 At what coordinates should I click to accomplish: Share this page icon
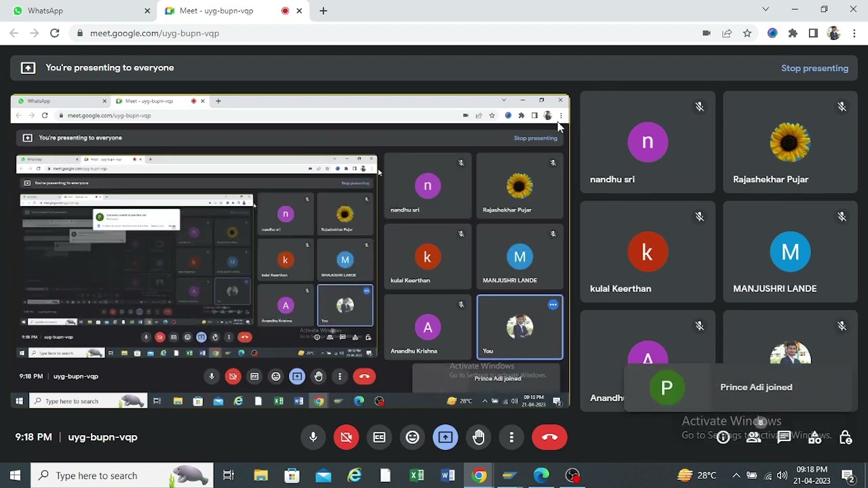point(727,33)
